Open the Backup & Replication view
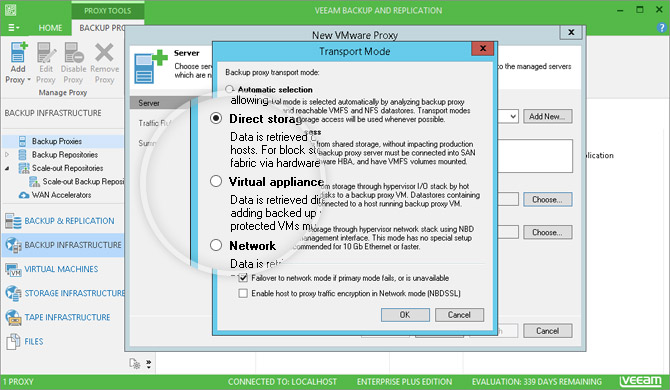The height and width of the screenshot is (390, 670). [x=69, y=221]
